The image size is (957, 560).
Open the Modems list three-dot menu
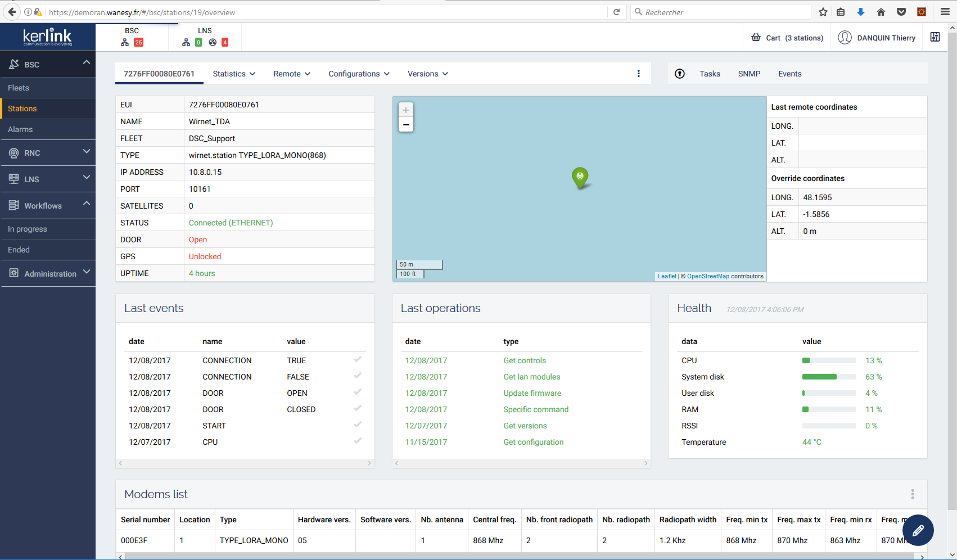(912, 494)
